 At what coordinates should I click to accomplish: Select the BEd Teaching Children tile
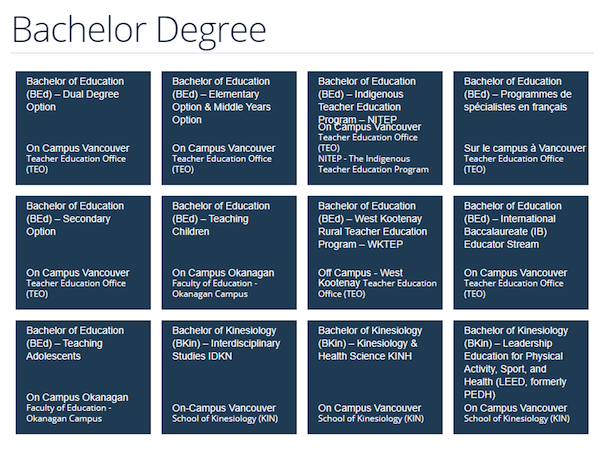click(x=229, y=253)
